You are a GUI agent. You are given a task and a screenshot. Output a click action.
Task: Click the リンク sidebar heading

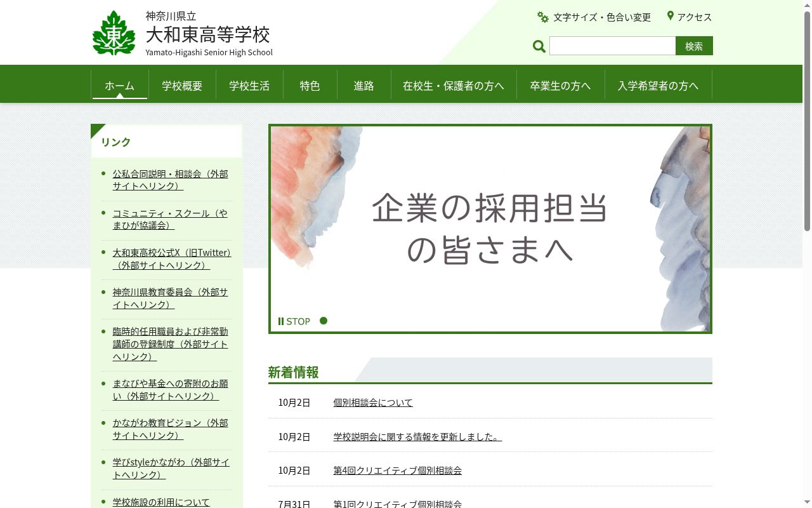pos(115,142)
